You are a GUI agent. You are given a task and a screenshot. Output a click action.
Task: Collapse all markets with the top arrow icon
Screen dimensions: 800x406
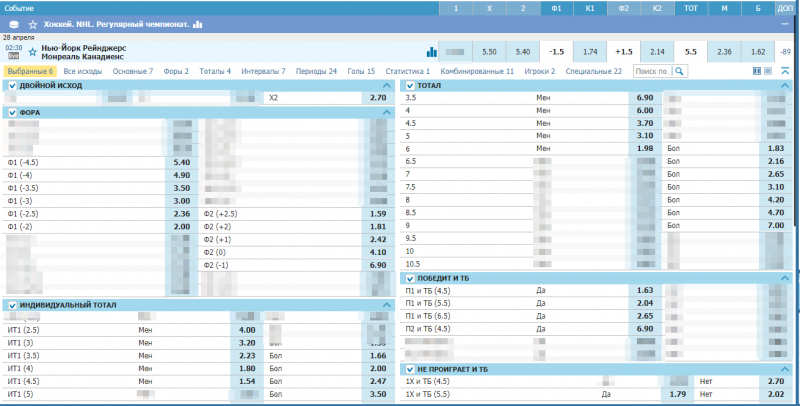tap(786, 72)
